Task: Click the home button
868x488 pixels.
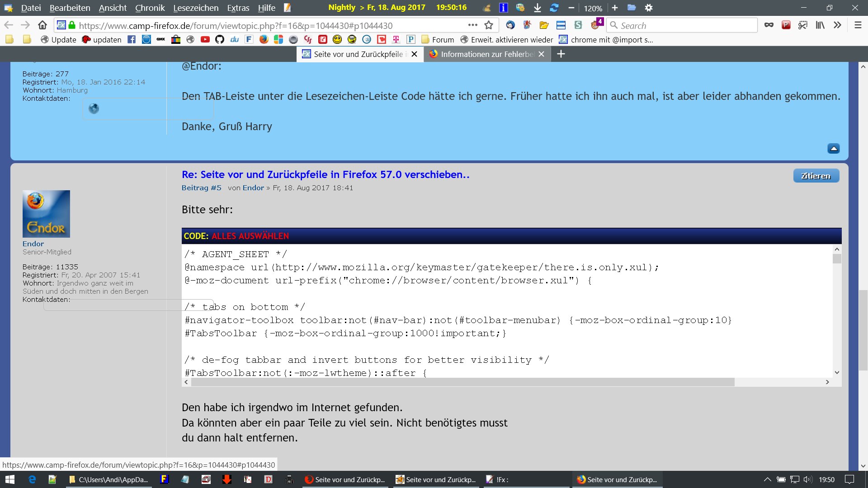Action: tap(42, 25)
